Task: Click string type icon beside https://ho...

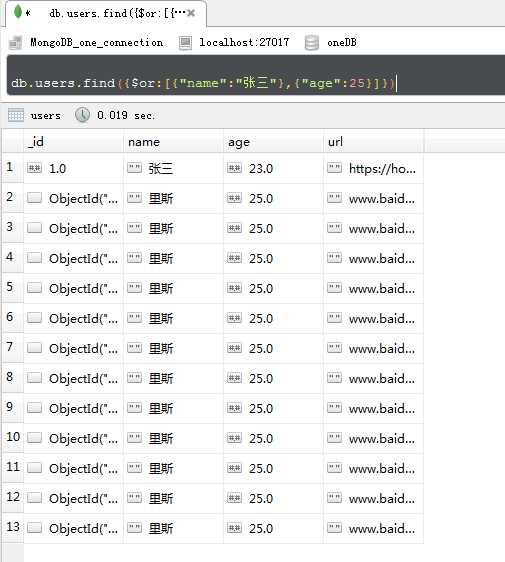Action: (x=334, y=168)
